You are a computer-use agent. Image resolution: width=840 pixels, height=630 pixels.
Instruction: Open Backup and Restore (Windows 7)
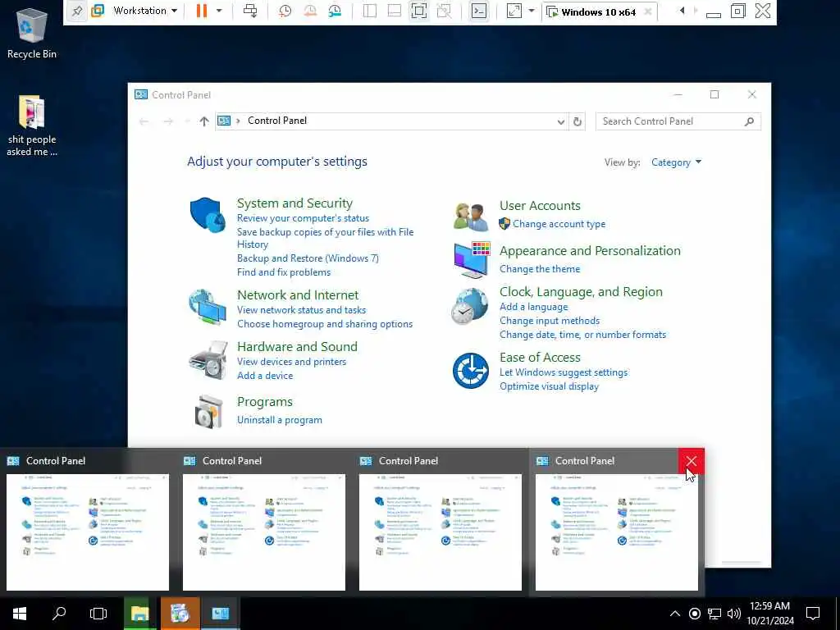click(308, 258)
